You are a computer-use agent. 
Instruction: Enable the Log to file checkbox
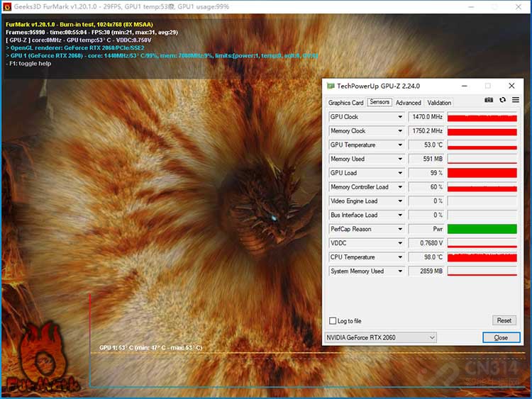point(333,321)
